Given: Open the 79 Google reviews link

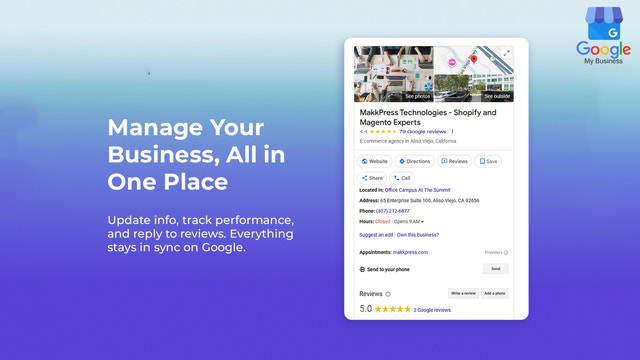Looking at the screenshot, I should pyautogui.click(x=422, y=131).
